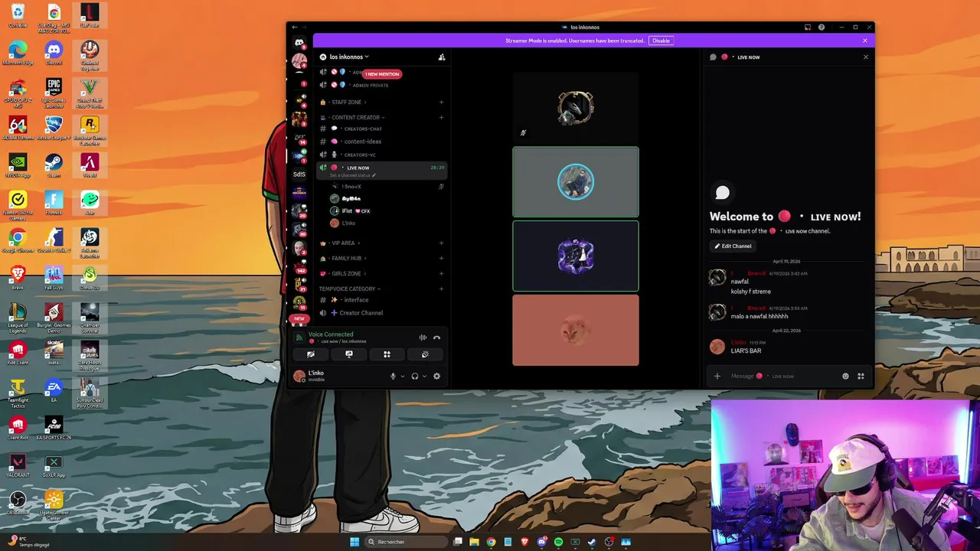Image resolution: width=980 pixels, height=551 pixels.
Task: Open ADMIN PRIVATE voice channel
Action: (381, 85)
